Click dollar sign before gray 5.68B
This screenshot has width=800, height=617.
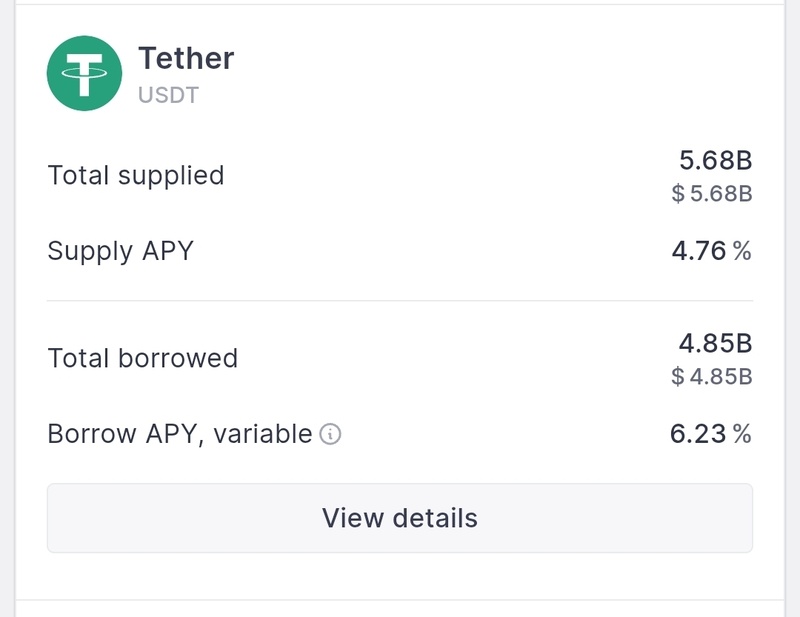tap(679, 193)
